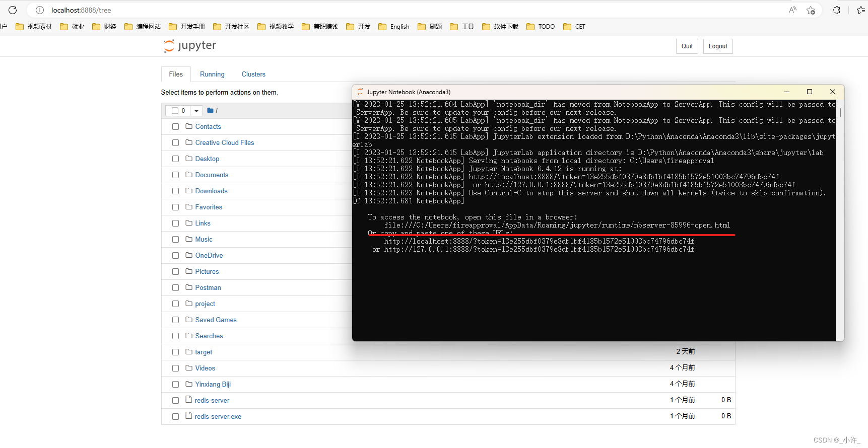This screenshot has width=868, height=448.
Task: Tick the Music folder checkbox
Action: 175,240
